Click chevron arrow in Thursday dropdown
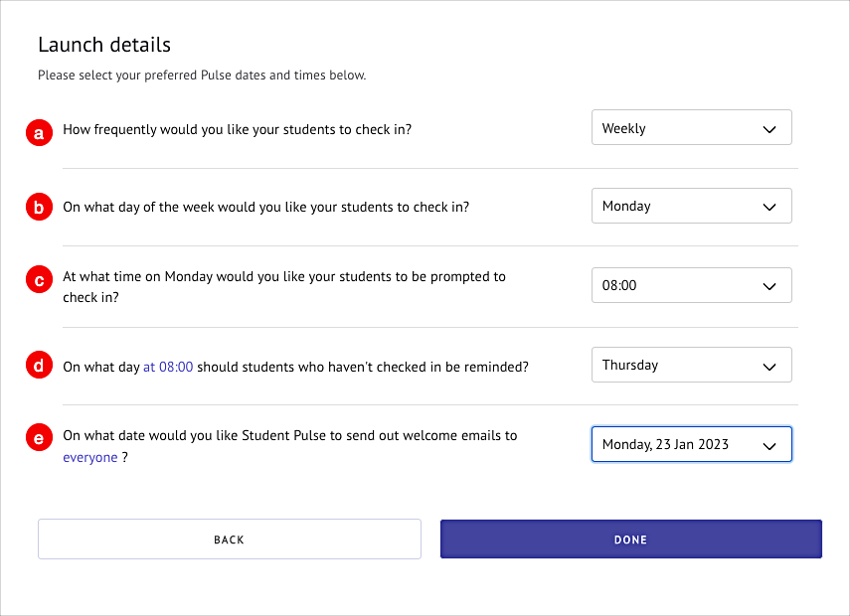The height and width of the screenshot is (616, 850). 769,367
